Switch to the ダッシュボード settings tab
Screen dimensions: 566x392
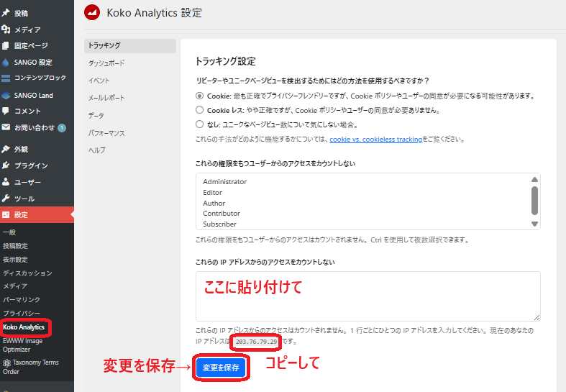click(x=106, y=63)
